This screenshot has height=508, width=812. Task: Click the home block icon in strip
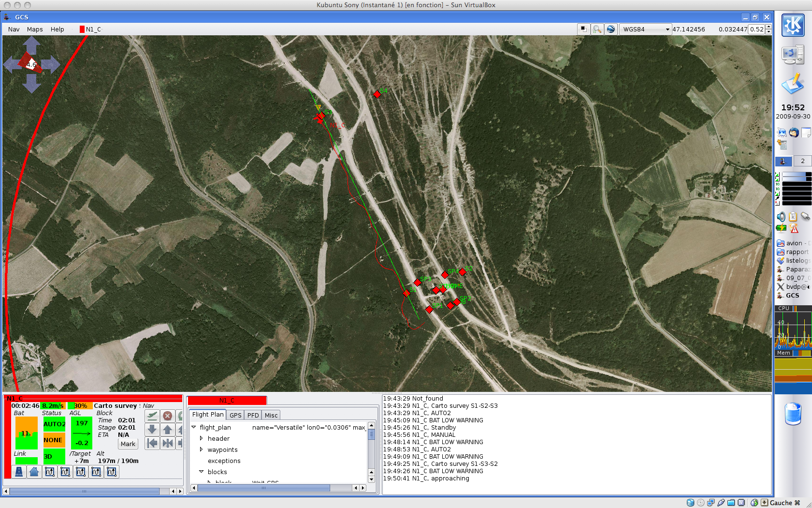tap(34, 472)
